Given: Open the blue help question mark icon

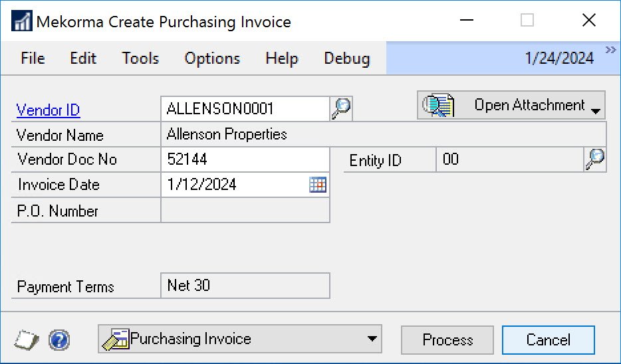Looking at the screenshot, I should [x=59, y=340].
